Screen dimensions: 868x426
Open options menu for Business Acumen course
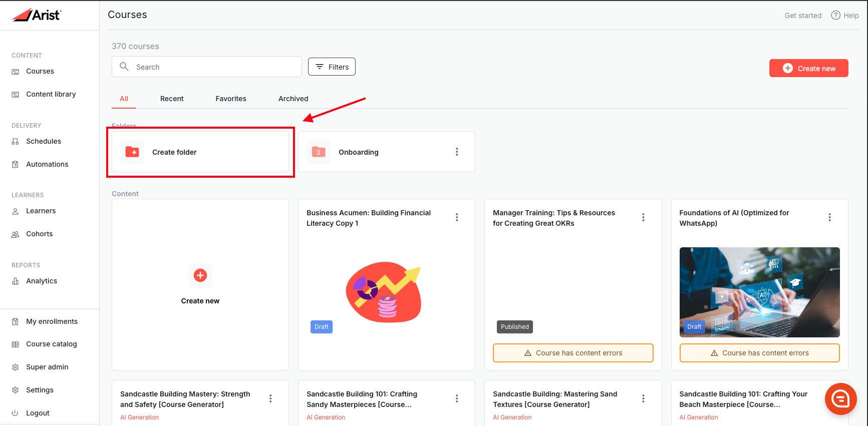click(x=457, y=217)
